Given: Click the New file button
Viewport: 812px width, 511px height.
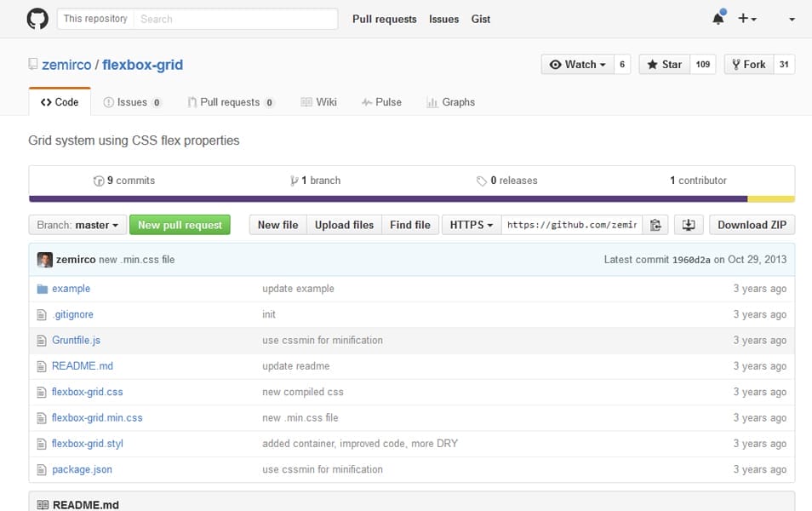Looking at the screenshot, I should tap(278, 225).
